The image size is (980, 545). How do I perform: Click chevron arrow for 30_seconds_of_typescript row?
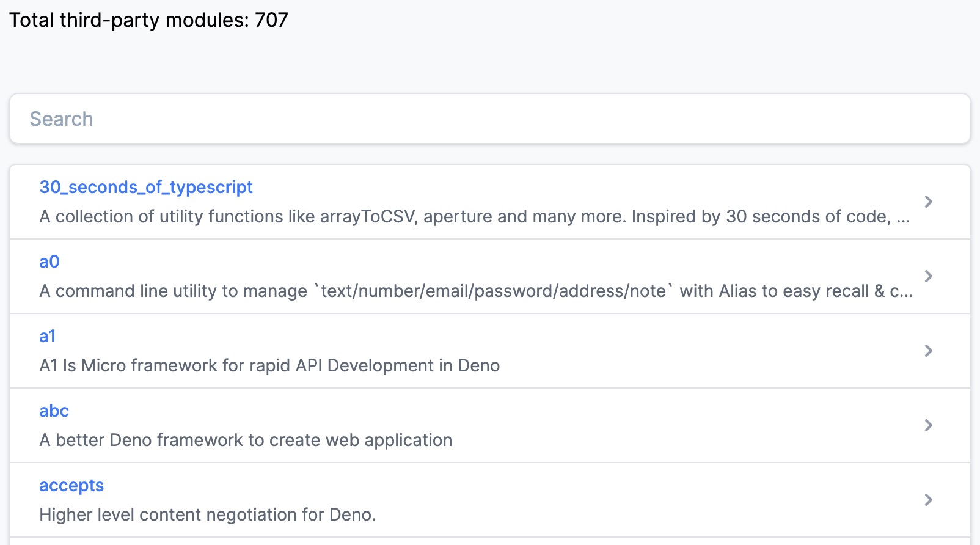tap(928, 202)
